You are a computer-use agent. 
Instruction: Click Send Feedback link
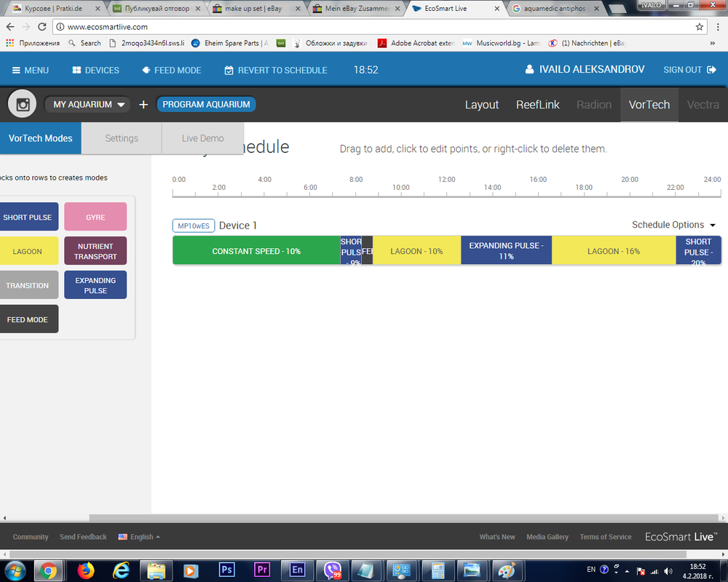click(83, 536)
